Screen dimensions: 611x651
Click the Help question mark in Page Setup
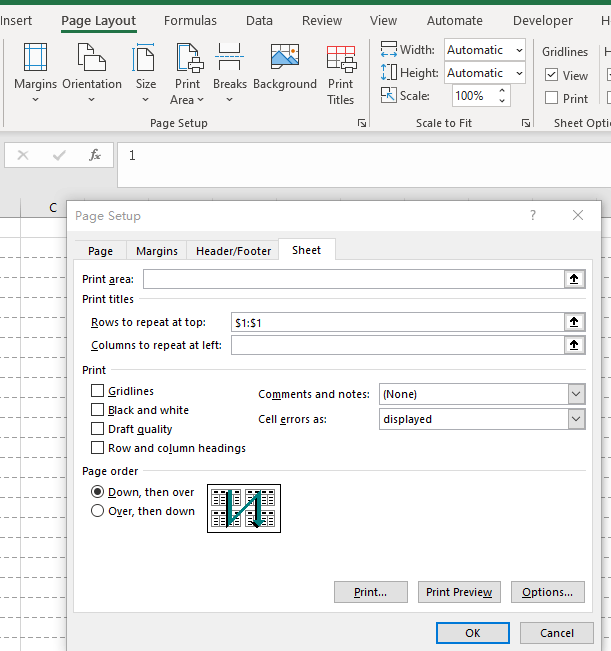533,215
